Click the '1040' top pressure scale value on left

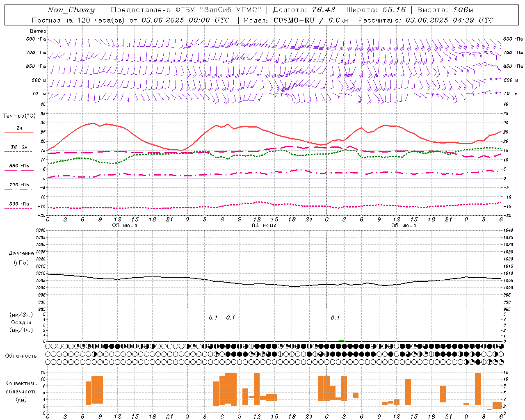[40, 230]
